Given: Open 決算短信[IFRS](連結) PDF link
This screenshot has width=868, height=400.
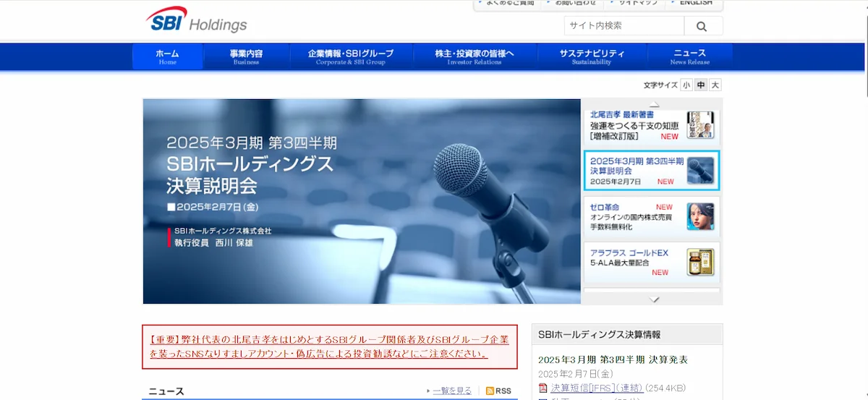Looking at the screenshot, I should tap(597, 388).
